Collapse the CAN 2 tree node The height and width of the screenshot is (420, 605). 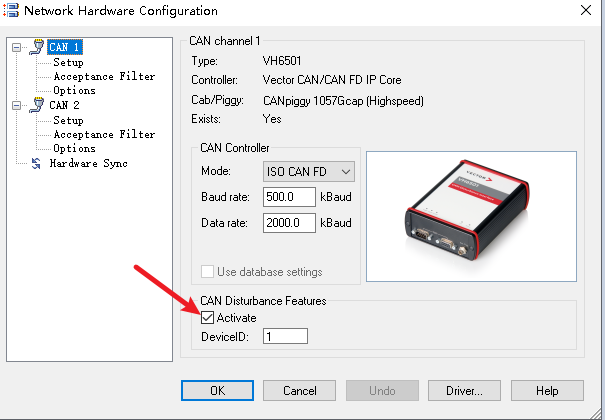pyautogui.click(x=16, y=105)
